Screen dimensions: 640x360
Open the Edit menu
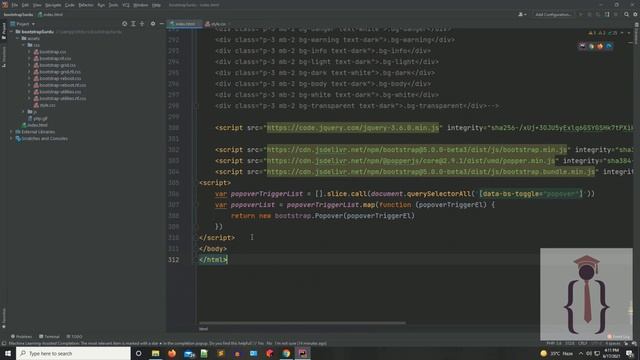click(25, 5)
